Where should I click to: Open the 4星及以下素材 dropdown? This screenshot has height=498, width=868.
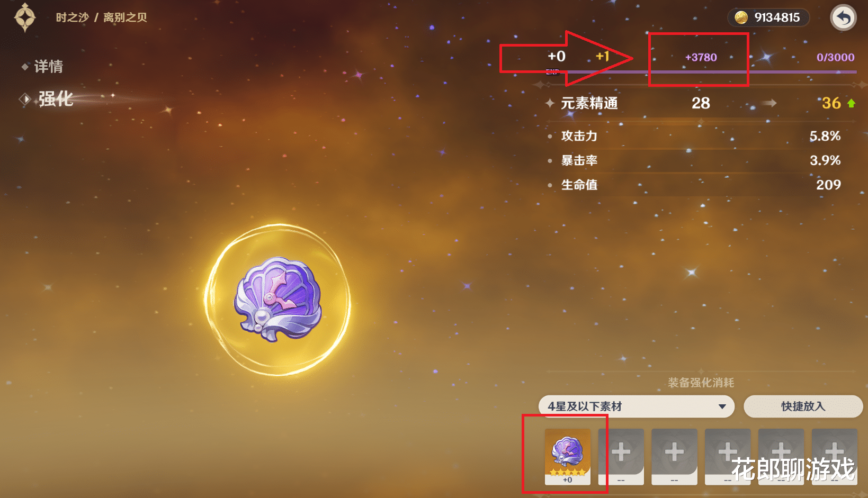(x=636, y=406)
